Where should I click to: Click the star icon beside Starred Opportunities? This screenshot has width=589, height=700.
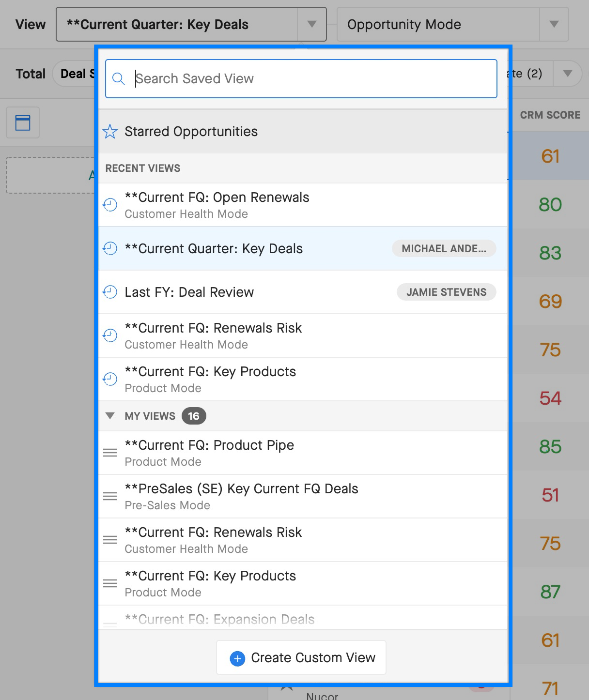(x=110, y=131)
